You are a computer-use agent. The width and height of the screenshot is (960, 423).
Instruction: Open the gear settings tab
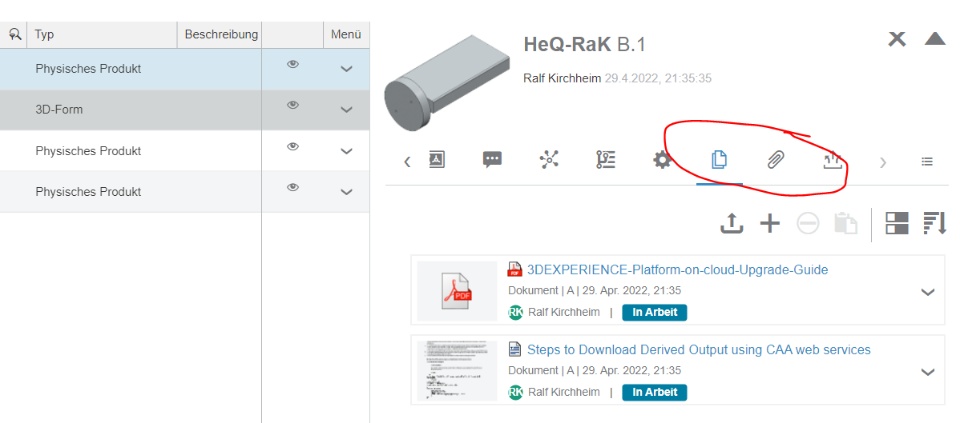pos(662,160)
